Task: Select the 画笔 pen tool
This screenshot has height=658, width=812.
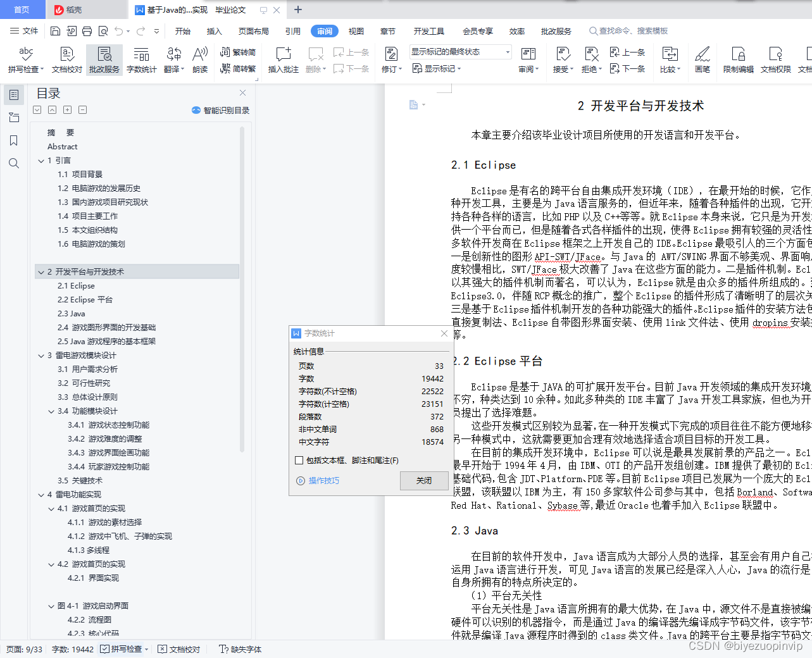Action: 703,60
